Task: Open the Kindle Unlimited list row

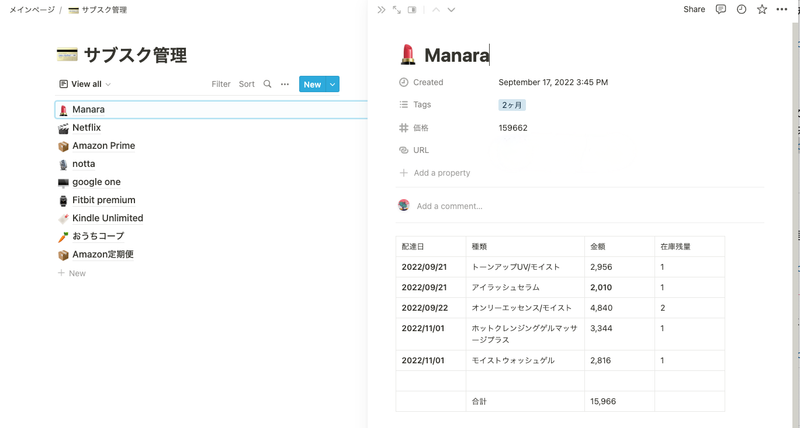Action: tap(211, 218)
